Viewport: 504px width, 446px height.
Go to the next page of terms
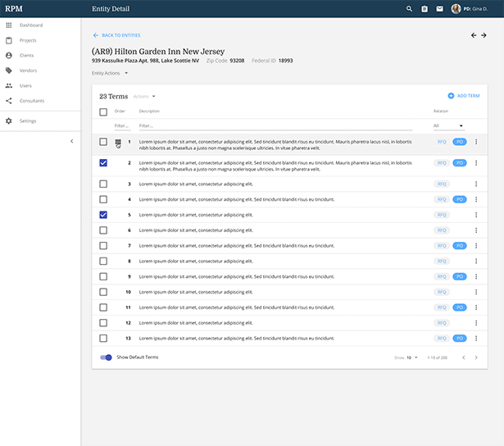tap(476, 357)
